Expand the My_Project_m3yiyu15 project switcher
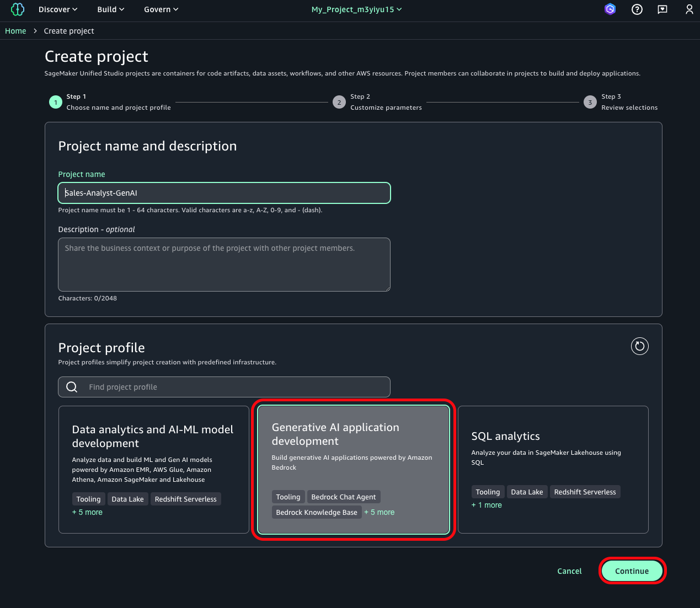Viewport: 700px width, 608px height. [x=356, y=9]
